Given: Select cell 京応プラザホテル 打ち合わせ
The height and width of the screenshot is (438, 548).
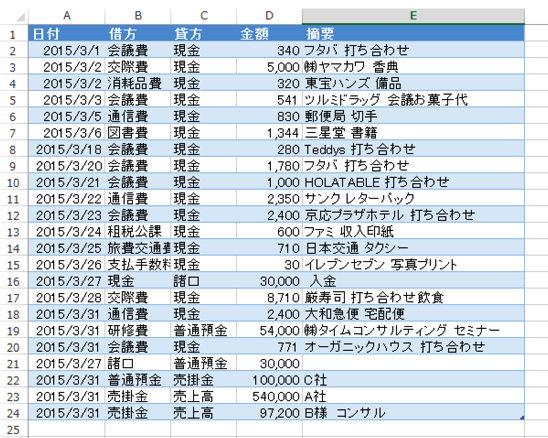Looking at the screenshot, I should [413, 215].
